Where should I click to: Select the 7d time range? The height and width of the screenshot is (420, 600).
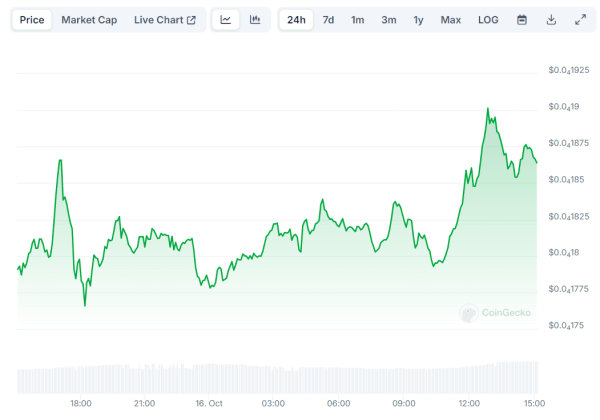click(x=328, y=20)
